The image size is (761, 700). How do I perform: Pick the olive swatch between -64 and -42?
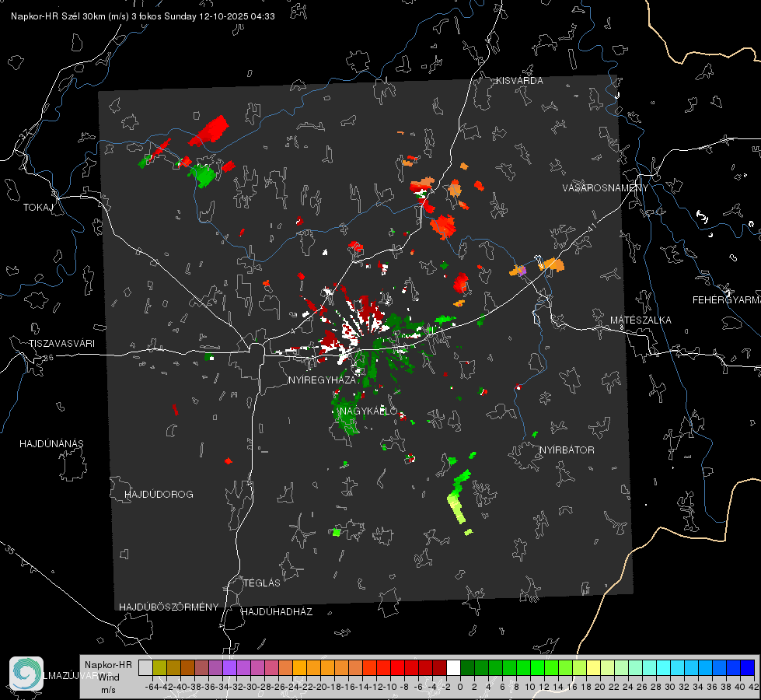coord(159,667)
